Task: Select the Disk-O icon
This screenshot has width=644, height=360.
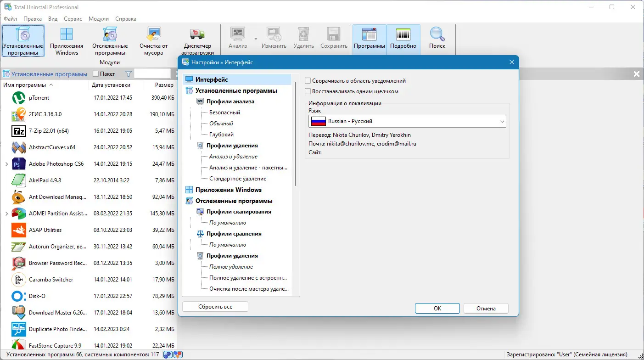Action: click(19, 296)
